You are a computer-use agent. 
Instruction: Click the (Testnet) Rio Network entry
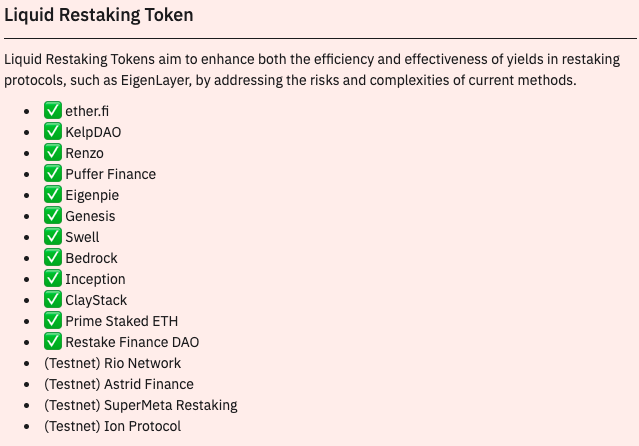[112, 363]
